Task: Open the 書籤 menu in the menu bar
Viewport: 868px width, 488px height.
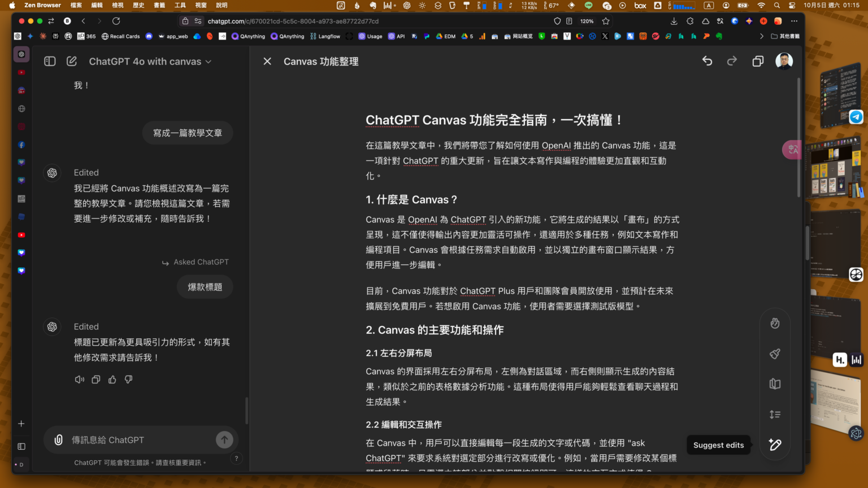Action: click(159, 6)
